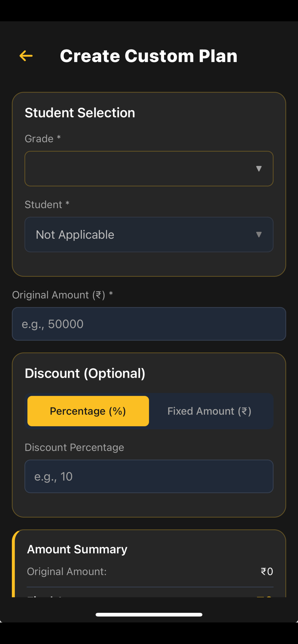Tap the Create Custom Plan title
This screenshot has width=298, height=644.
pos(149,56)
